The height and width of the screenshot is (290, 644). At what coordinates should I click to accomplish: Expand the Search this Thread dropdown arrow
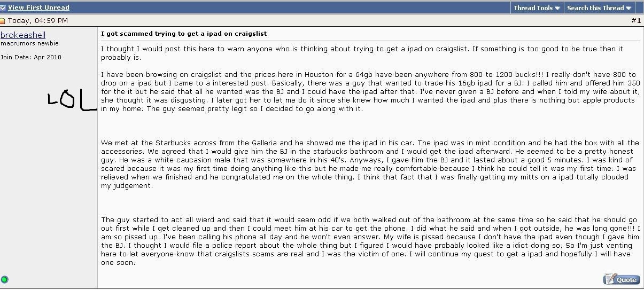tap(629, 8)
